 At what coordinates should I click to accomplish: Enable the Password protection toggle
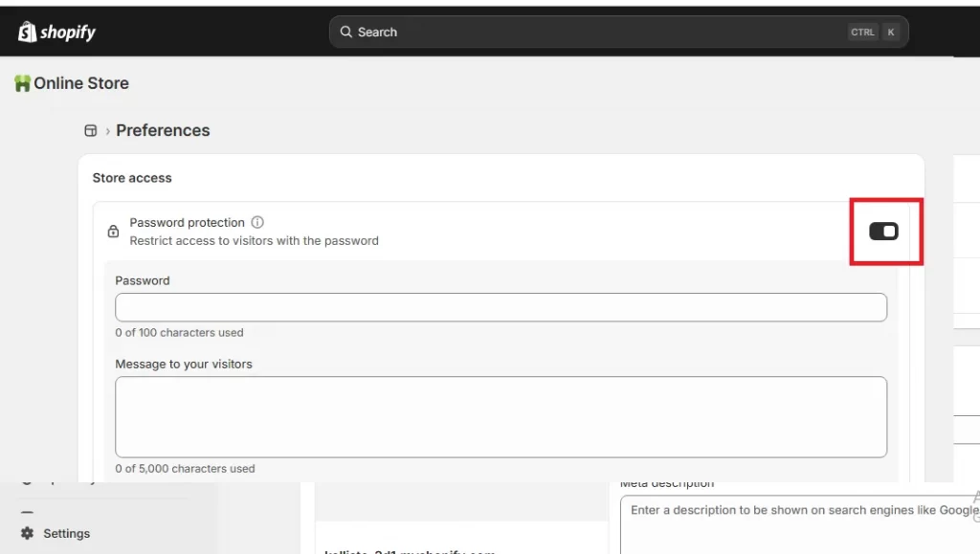(885, 231)
